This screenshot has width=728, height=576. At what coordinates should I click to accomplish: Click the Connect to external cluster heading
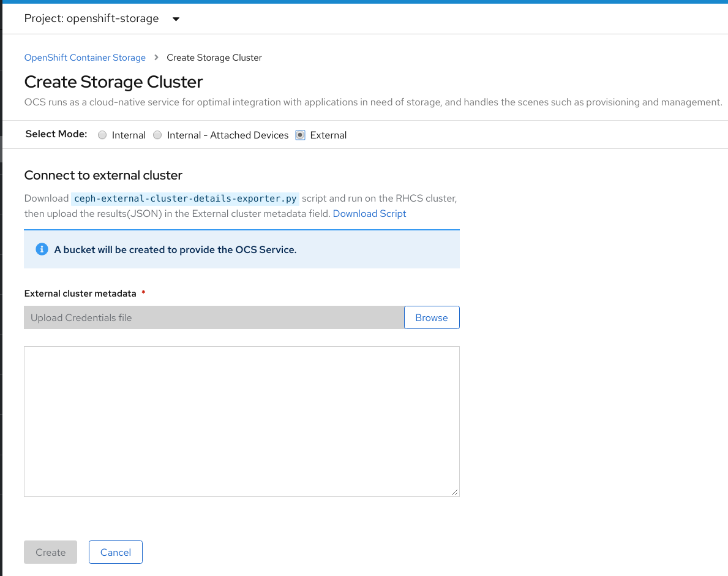click(103, 175)
